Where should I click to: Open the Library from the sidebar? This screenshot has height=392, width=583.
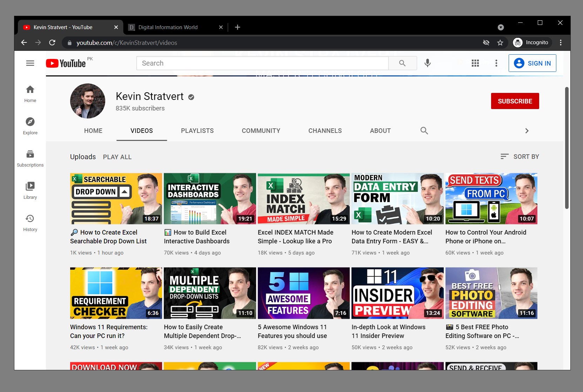pyautogui.click(x=30, y=189)
